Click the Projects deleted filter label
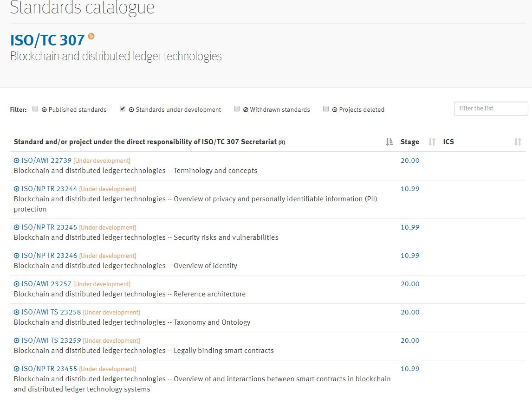The image size is (532, 404). tap(362, 110)
